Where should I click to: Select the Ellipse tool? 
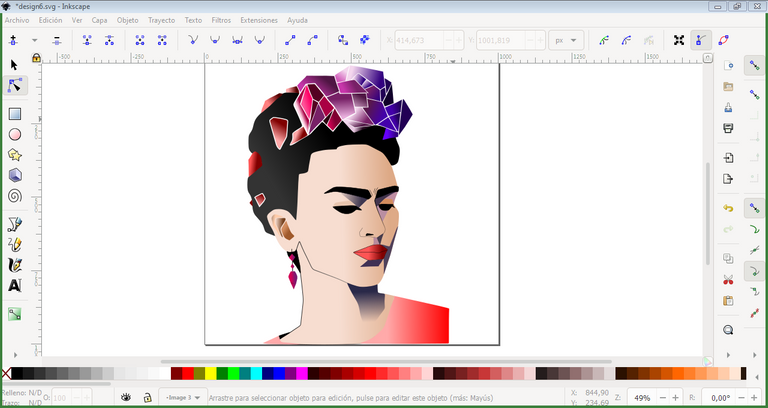tap(15, 135)
